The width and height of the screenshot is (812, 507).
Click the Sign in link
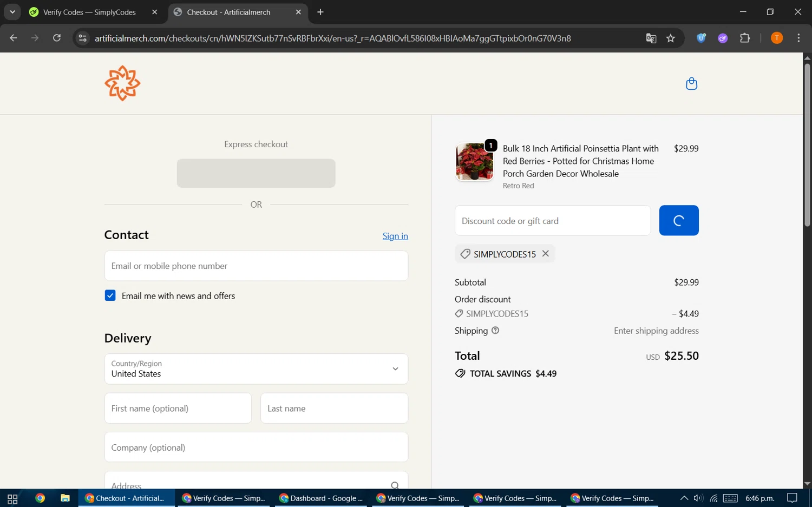pyautogui.click(x=395, y=236)
